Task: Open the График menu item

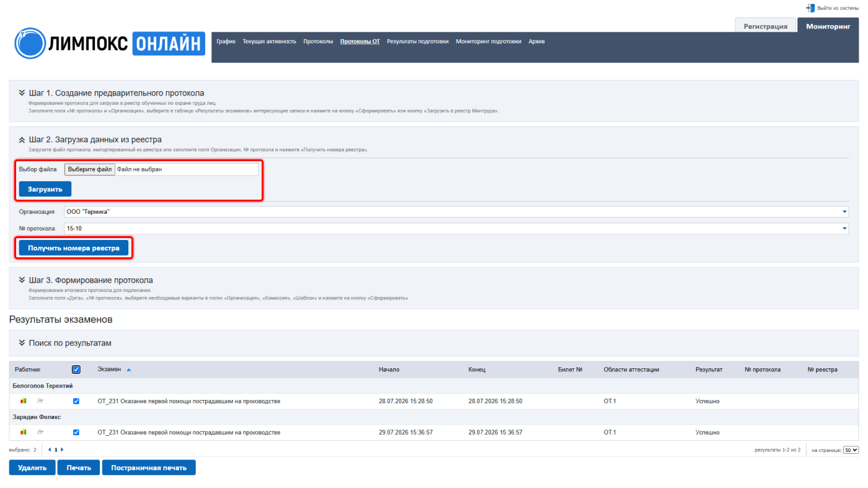Action: pyautogui.click(x=226, y=42)
